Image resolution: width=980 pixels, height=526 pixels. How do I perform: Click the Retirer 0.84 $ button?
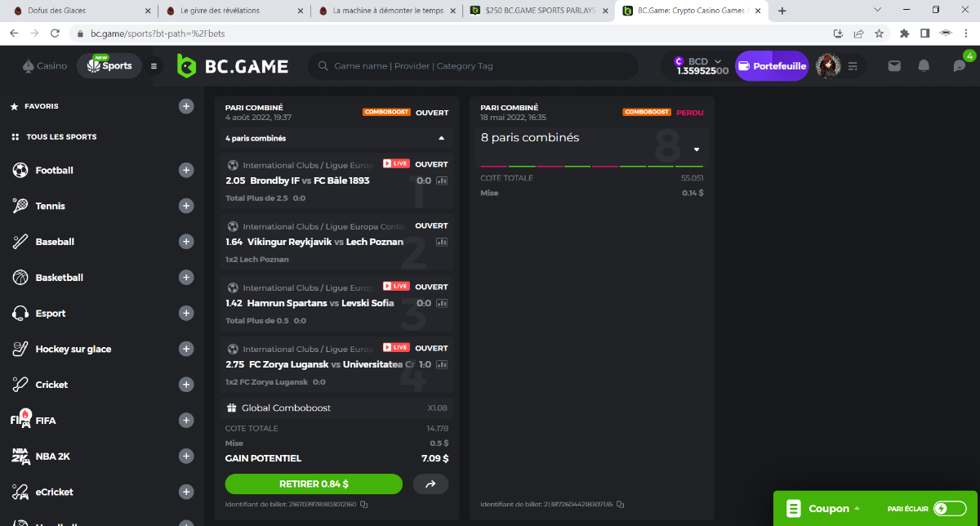pos(314,484)
